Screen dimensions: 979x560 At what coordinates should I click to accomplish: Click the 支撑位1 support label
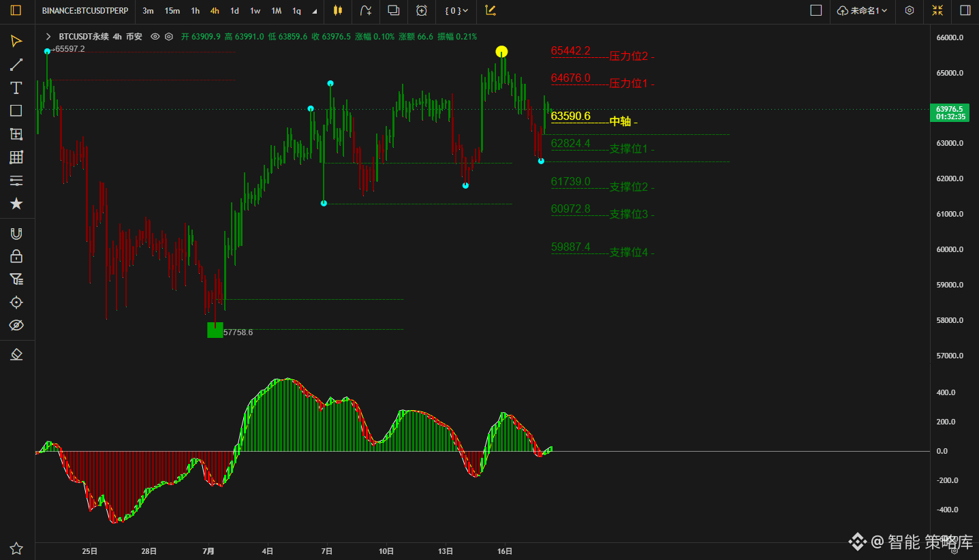pyautogui.click(x=628, y=149)
